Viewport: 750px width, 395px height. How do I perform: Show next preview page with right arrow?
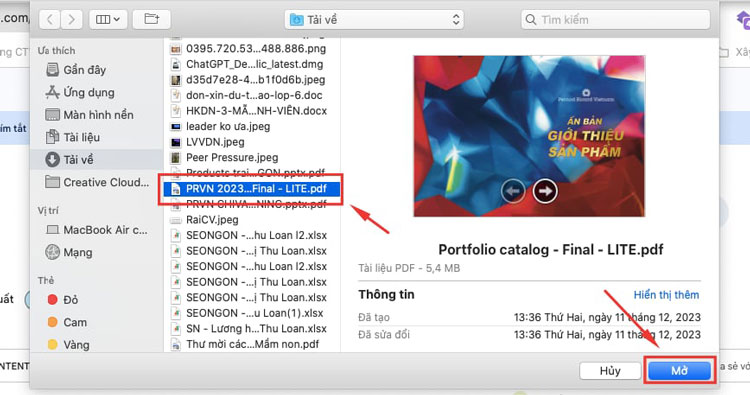[545, 191]
